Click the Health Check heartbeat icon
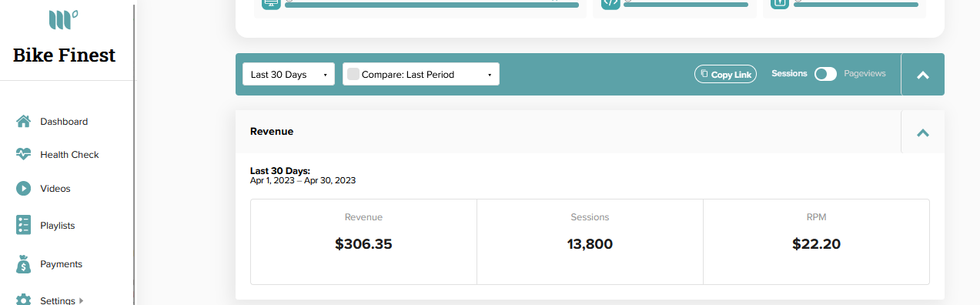 point(24,154)
